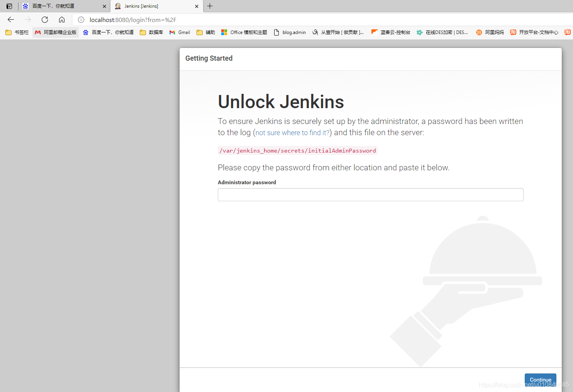This screenshot has height=392, width=573.
Task: Open the 辅助 bookmark folder
Action: (206, 32)
